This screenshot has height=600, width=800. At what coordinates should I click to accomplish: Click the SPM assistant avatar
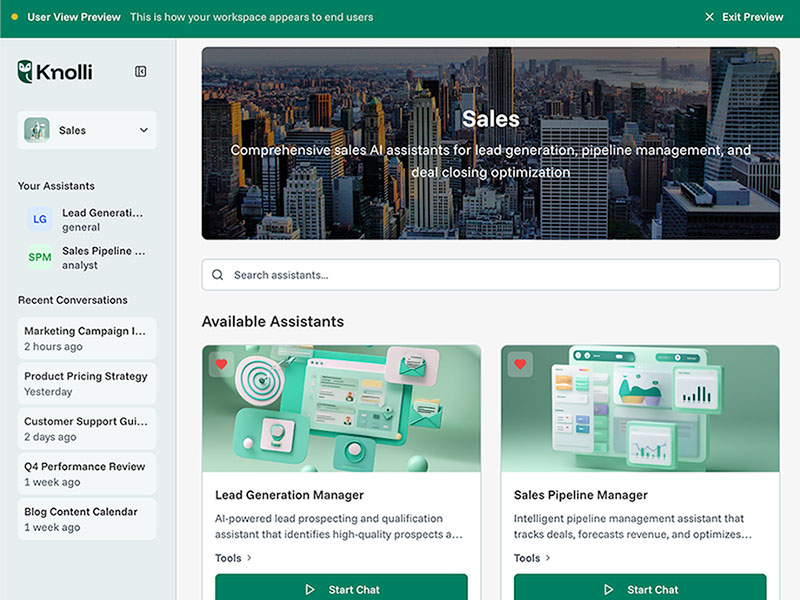pos(40,257)
